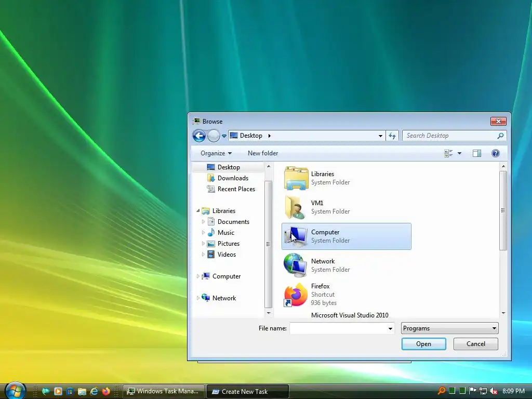Viewport: 532px width, 399px height.
Task: Launch Internet Explorer from quick launch
Action: pyautogui.click(x=94, y=391)
